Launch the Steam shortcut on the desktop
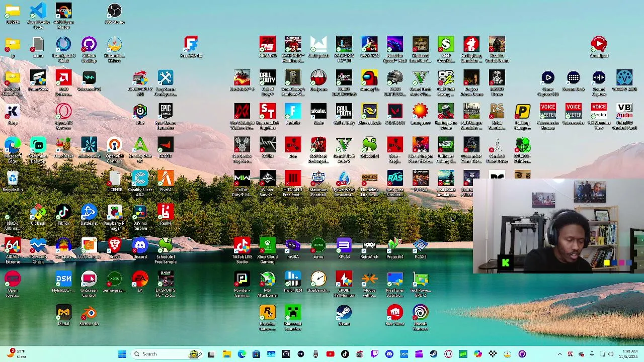This screenshot has height=362, width=644. (x=344, y=316)
